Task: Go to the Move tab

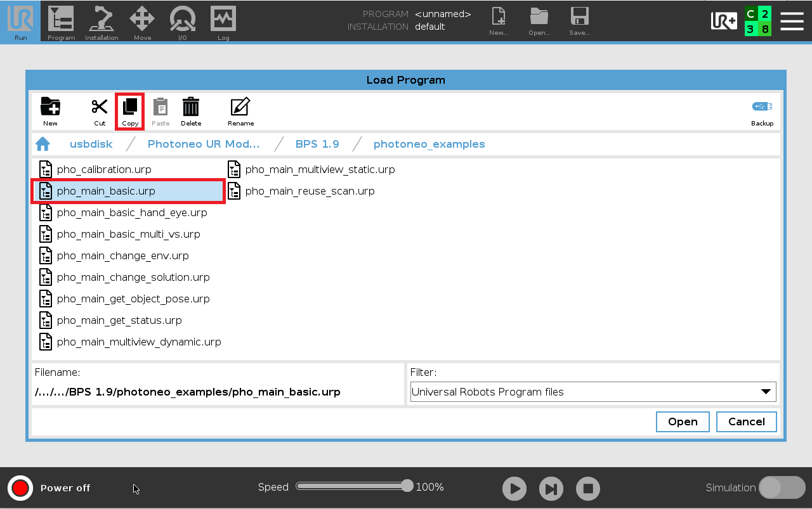Action: [x=142, y=22]
